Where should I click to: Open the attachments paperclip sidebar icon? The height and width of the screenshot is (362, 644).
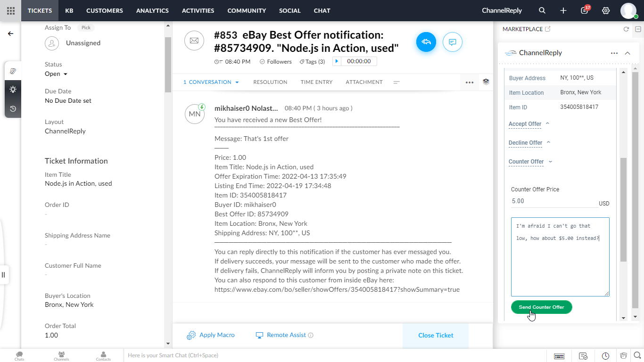tap(13, 71)
